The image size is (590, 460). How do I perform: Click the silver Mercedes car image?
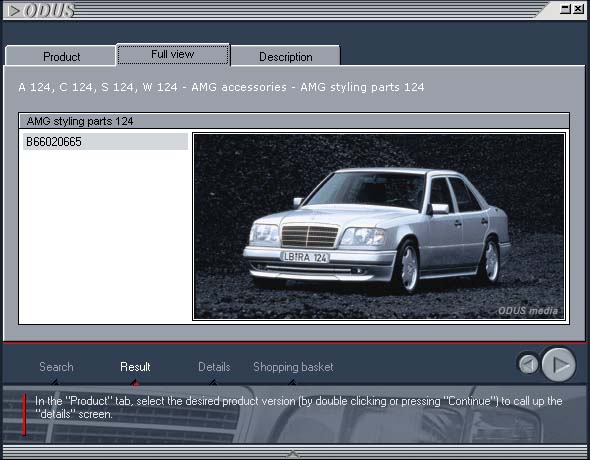pyautogui.click(x=379, y=226)
